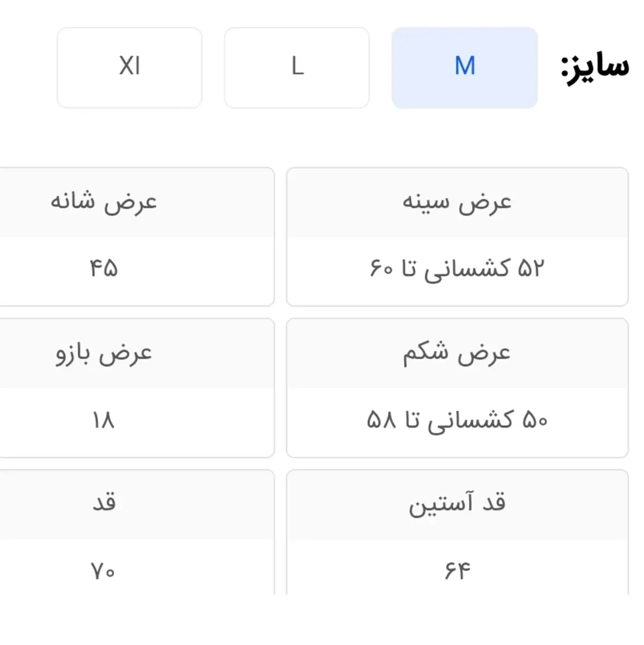
Task: Click the belly width measurement card
Action: tap(457, 388)
